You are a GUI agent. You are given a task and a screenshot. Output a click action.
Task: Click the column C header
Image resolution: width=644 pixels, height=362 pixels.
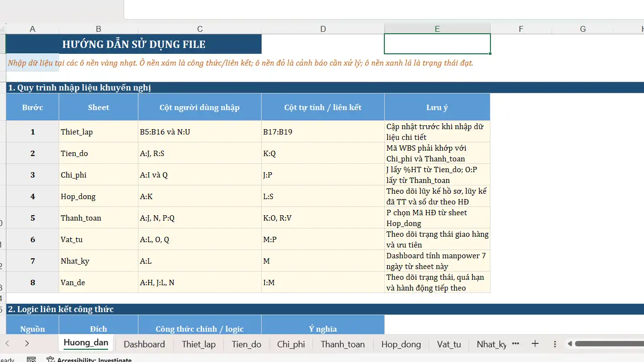click(x=200, y=29)
